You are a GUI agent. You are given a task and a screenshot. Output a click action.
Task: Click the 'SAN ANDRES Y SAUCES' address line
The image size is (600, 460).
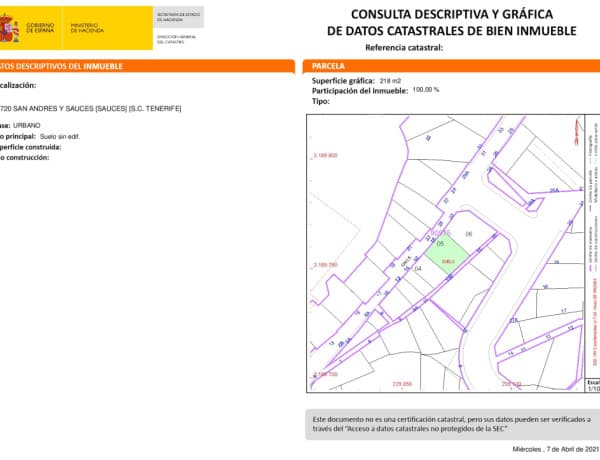(x=90, y=109)
